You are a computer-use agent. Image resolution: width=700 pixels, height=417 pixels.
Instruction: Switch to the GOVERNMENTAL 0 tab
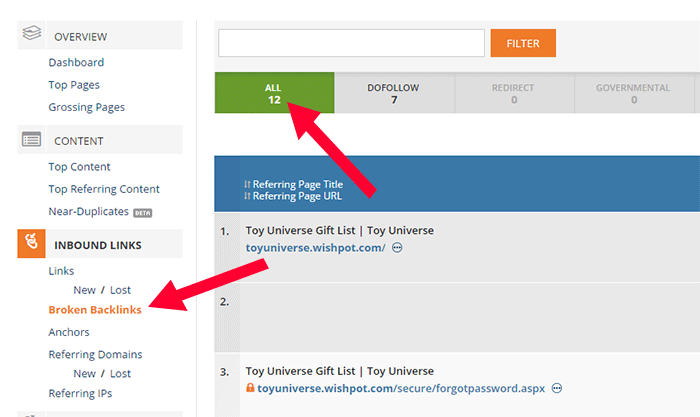click(x=633, y=93)
